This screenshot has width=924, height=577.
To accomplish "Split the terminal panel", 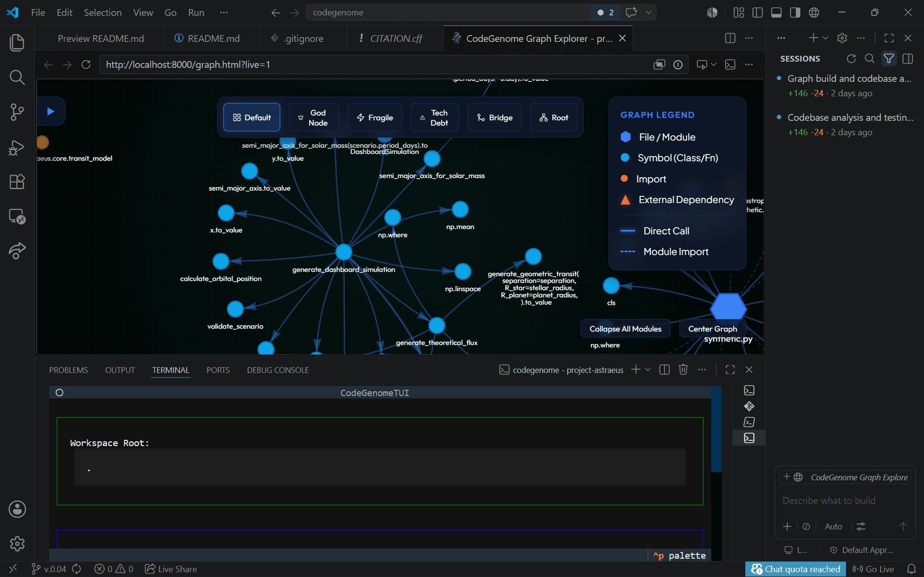I will (x=664, y=370).
